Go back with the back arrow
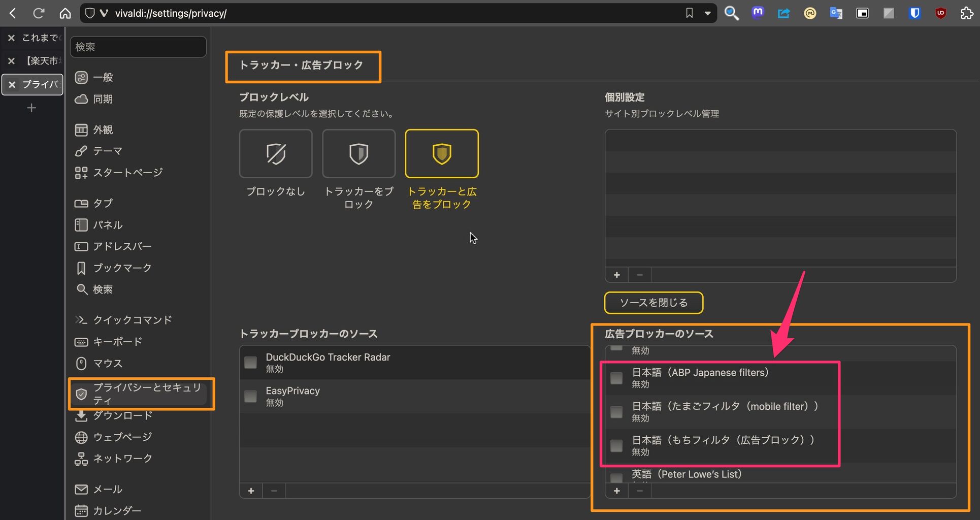Screen dimensions: 980x520 pyautogui.click(x=13, y=13)
